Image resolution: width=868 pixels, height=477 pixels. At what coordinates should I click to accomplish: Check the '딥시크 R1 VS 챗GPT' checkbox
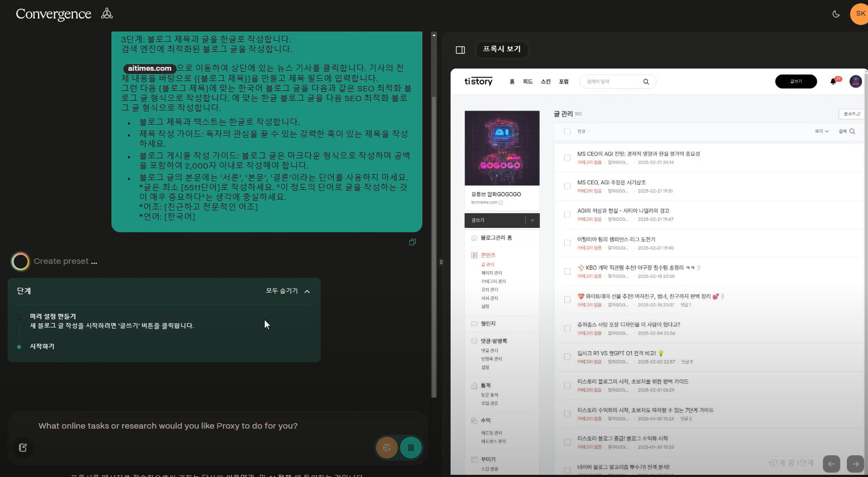pyautogui.click(x=567, y=357)
